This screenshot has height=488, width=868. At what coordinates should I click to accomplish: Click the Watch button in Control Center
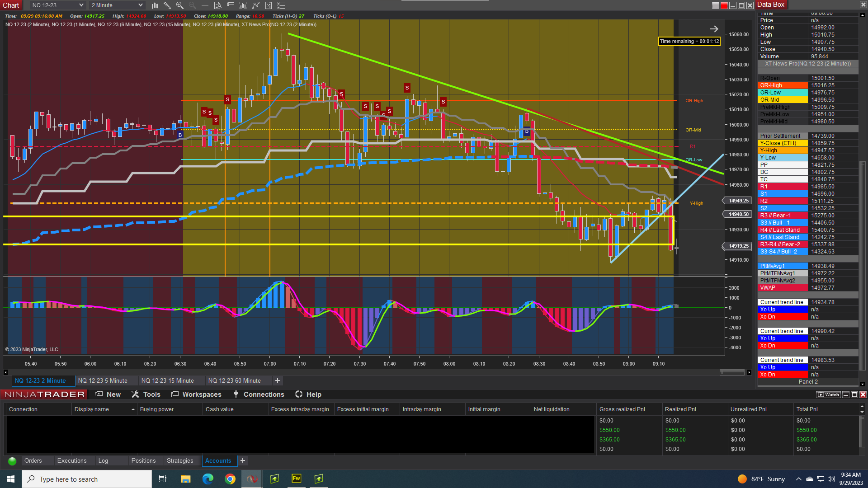click(829, 394)
